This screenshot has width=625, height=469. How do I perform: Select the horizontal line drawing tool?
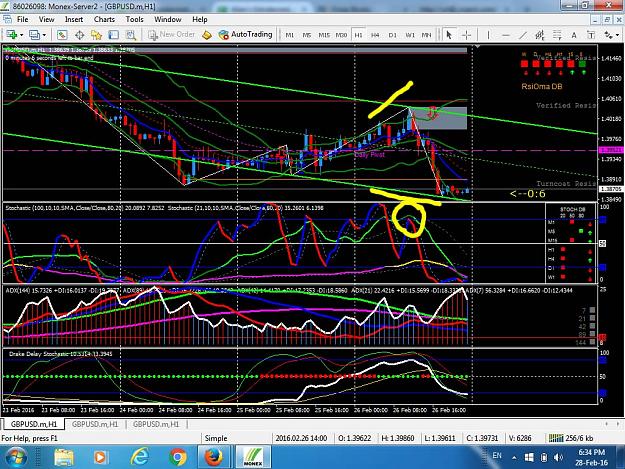click(505, 35)
